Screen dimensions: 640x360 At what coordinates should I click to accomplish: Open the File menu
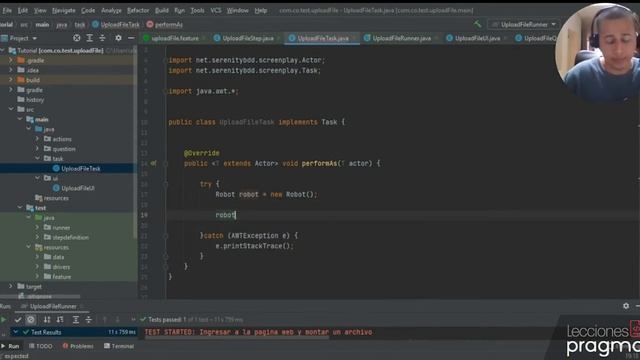tap(7, 10)
